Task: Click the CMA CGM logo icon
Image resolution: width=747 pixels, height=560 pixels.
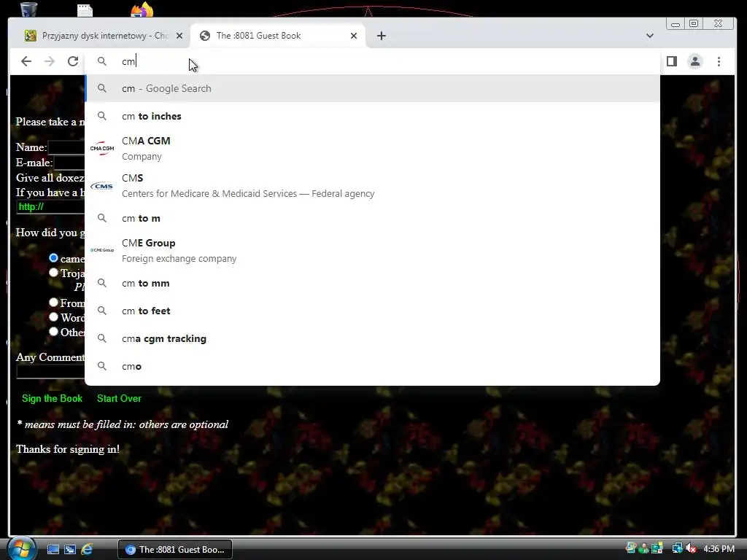Action: pos(102,148)
